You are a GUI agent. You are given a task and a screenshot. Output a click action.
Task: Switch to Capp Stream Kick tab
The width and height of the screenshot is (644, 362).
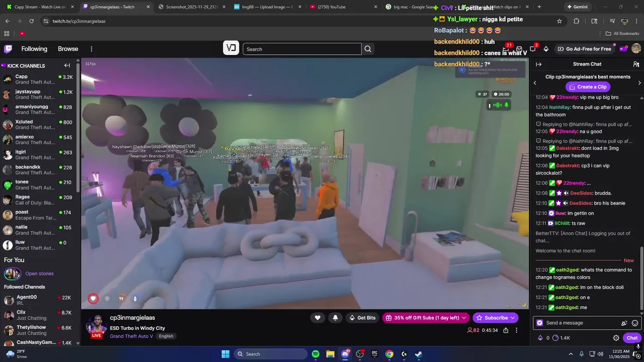pyautogui.click(x=40, y=7)
